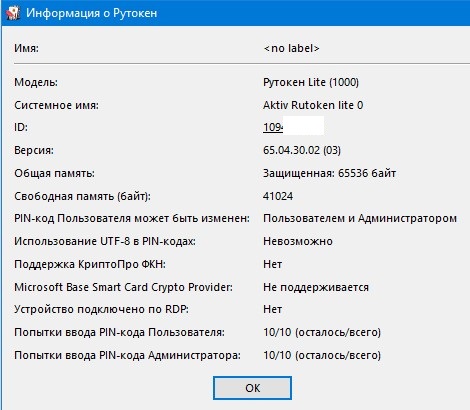The width and height of the screenshot is (470, 410).
Task: Click the 'Имя:' label
Action: click(x=26, y=48)
